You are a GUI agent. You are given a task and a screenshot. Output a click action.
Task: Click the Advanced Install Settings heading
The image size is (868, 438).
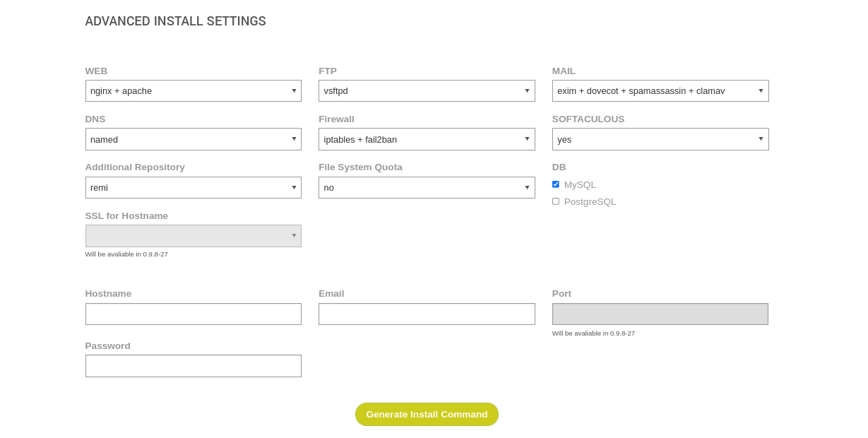click(175, 21)
